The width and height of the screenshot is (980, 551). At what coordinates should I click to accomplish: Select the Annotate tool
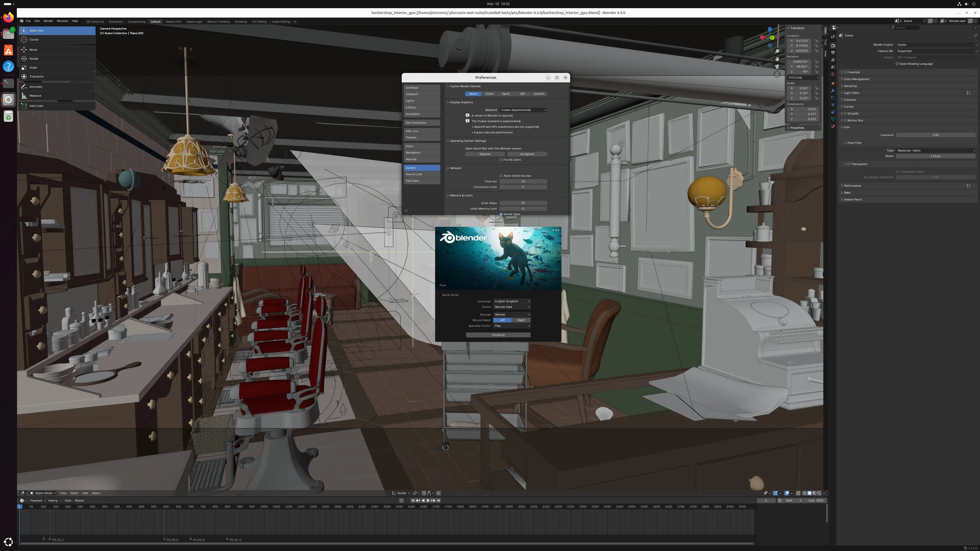pos(36,87)
